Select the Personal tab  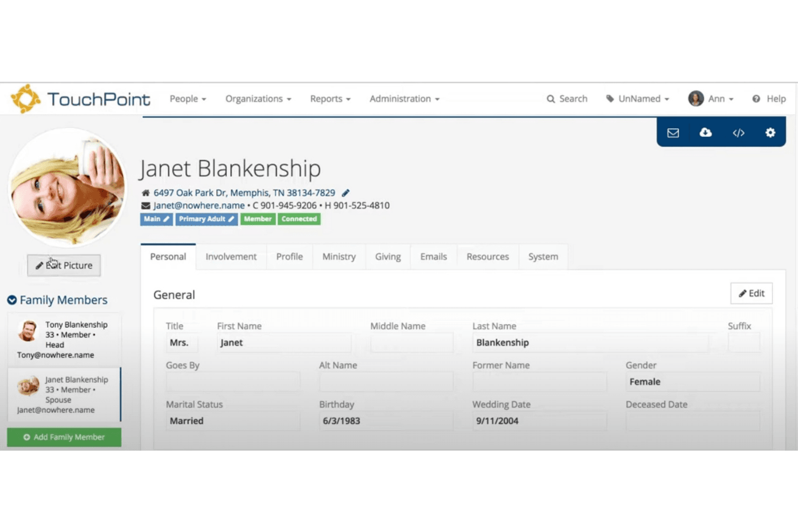coord(168,257)
